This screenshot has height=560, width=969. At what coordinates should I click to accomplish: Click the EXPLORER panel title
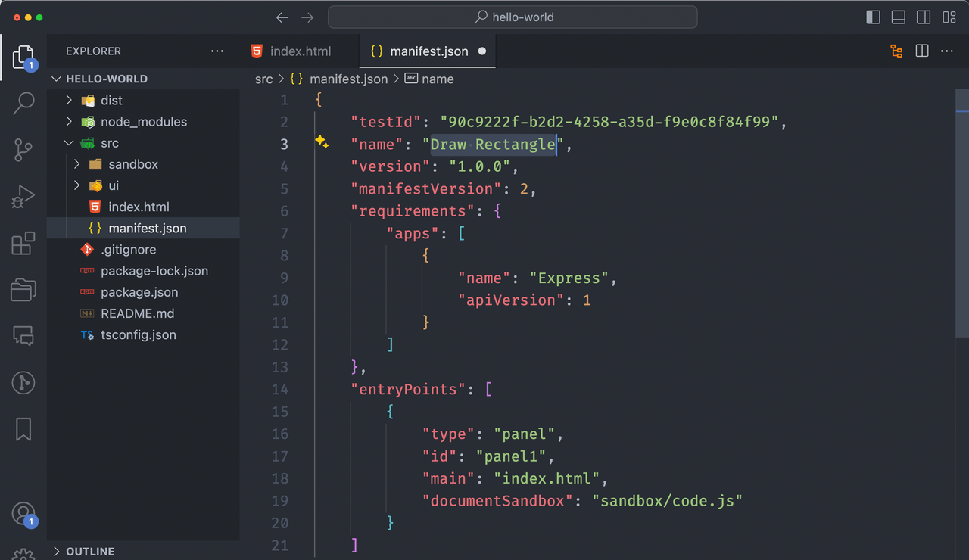point(93,51)
